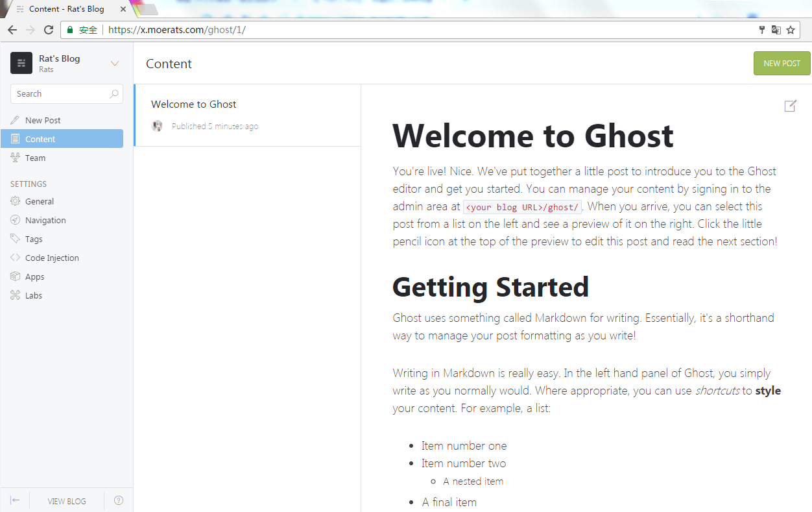
Task: Click the large 'Welcome to Ghost' preview heading
Action: [533, 136]
